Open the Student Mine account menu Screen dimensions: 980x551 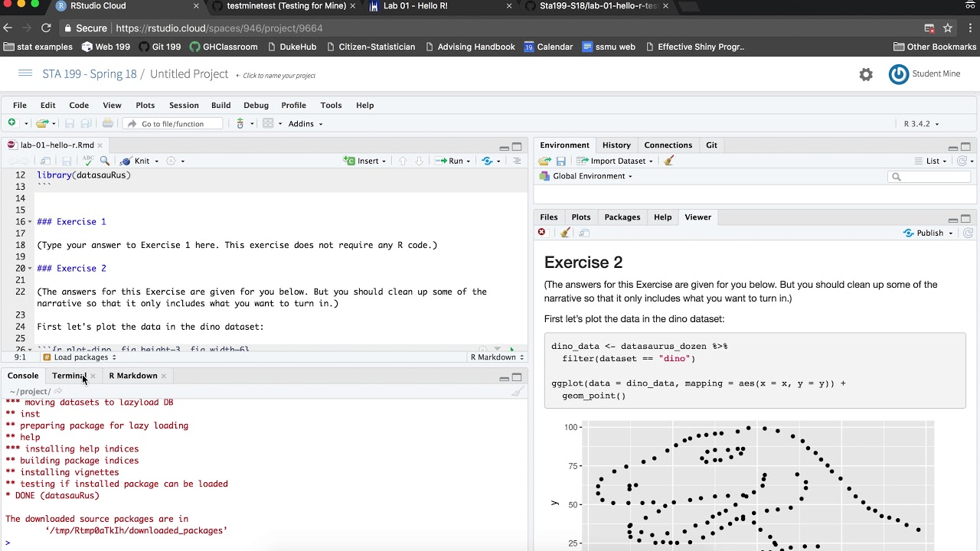(924, 74)
